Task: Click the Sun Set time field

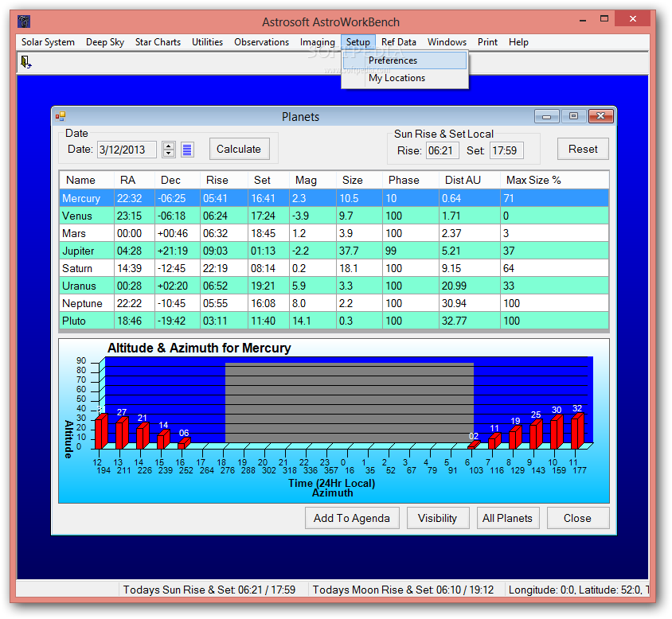Action: click(506, 151)
